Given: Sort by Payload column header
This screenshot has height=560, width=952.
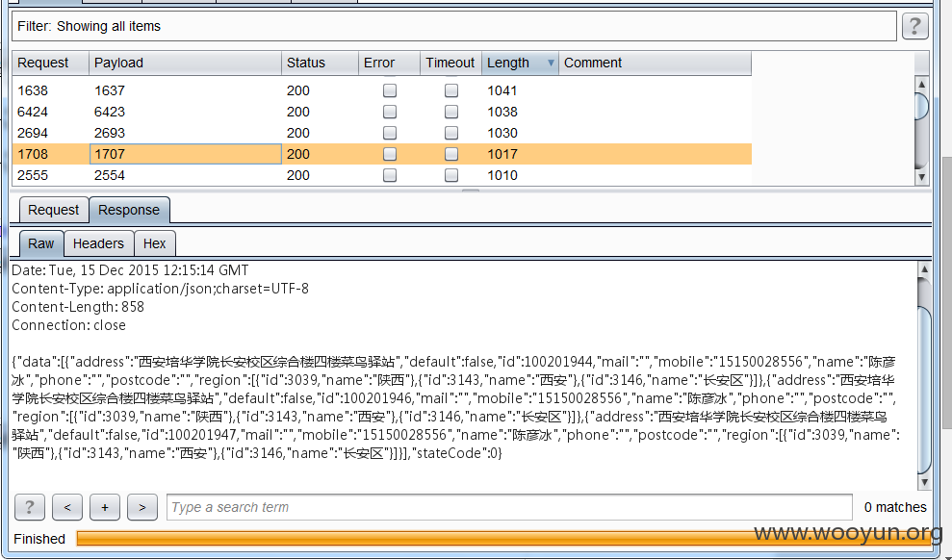Looking at the screenshot, I should click(x=185, y=64).
